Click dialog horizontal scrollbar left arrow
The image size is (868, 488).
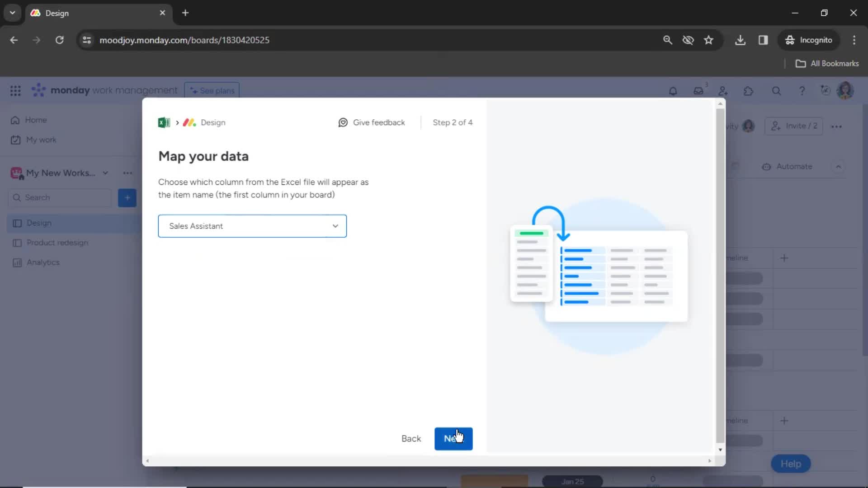[x=147, y=461]
